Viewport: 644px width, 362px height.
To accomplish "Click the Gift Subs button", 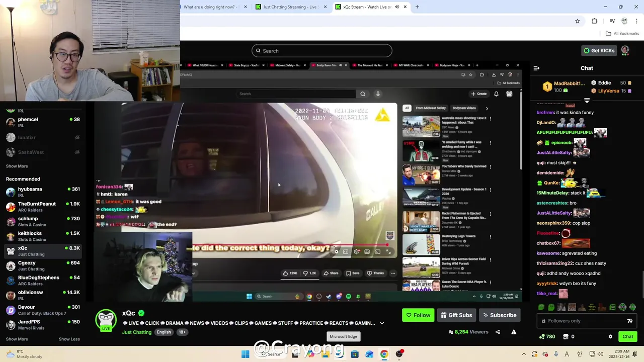I will 456,315.
